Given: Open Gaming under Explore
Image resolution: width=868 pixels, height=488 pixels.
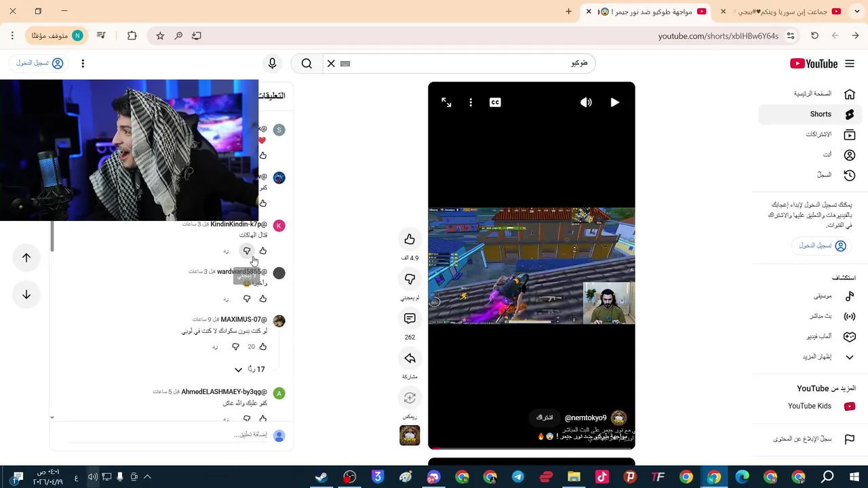Looking at the screenshot, I should (810, 336).
